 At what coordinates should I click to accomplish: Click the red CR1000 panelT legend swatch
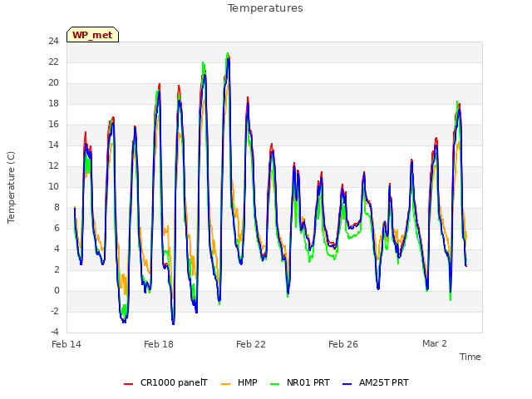click(x=128, y=384)
